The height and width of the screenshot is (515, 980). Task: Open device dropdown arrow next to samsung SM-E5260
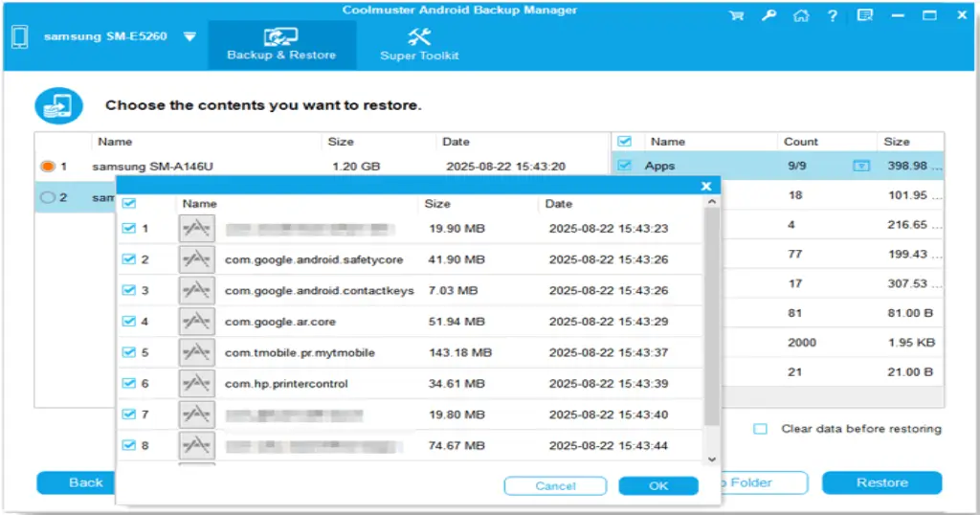coord(190,37)
